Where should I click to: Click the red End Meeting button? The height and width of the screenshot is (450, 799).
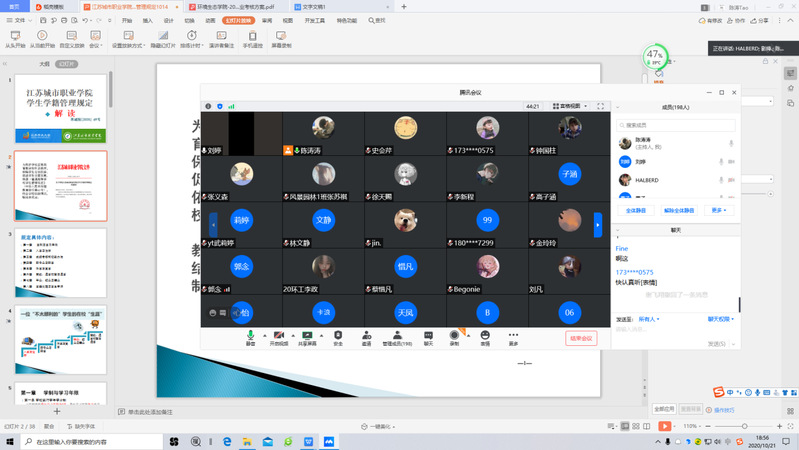click(580, 338)
